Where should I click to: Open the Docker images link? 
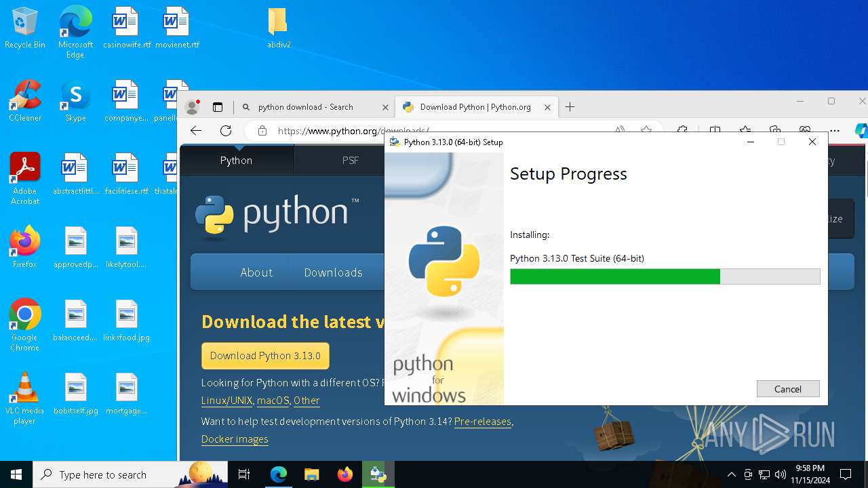point(235,439)
